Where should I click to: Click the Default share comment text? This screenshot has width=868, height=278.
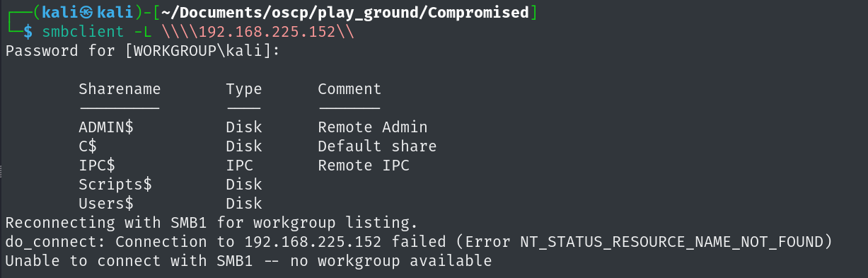point(377,146)
